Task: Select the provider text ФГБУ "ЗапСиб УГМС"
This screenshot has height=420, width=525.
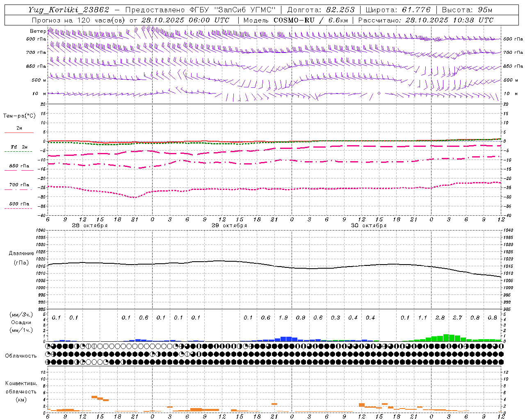Action: 233,10
